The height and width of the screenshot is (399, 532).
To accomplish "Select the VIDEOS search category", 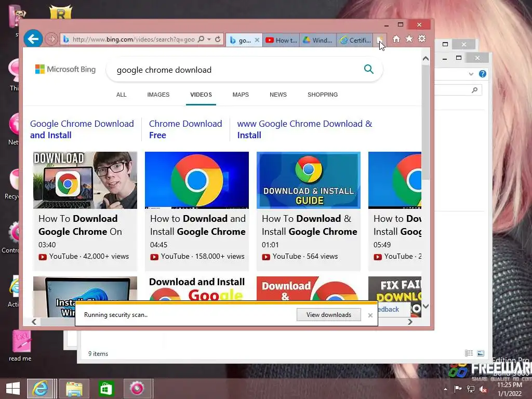I will [x=201, y=95].
